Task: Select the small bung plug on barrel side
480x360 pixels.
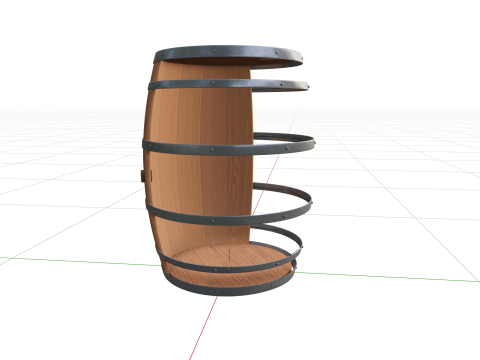Action: pos(142,175)
